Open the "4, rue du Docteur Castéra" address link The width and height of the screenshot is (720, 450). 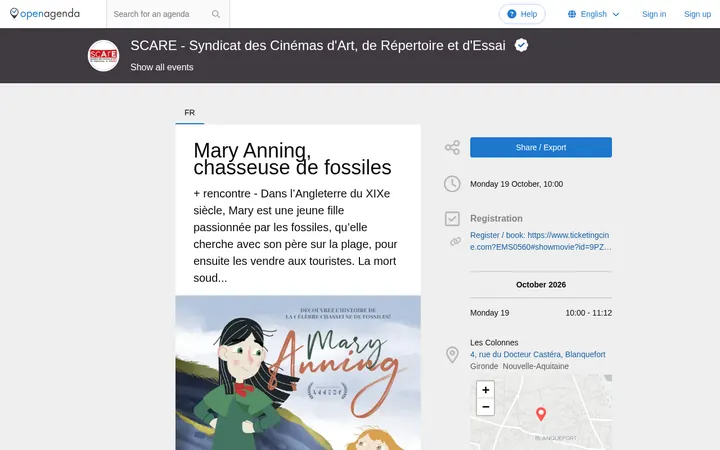[x=537, y=354]
